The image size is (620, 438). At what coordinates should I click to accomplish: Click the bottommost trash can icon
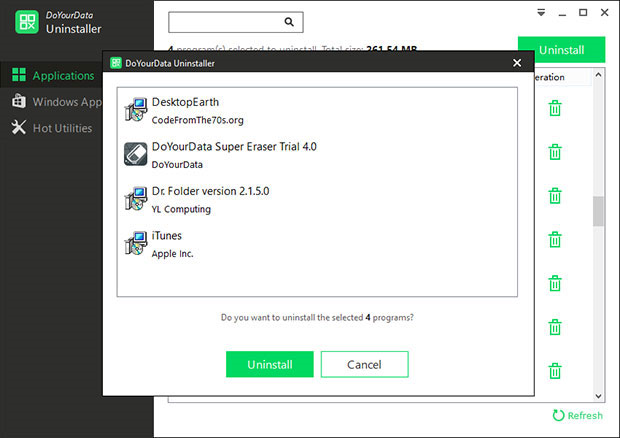pos(554,370)
